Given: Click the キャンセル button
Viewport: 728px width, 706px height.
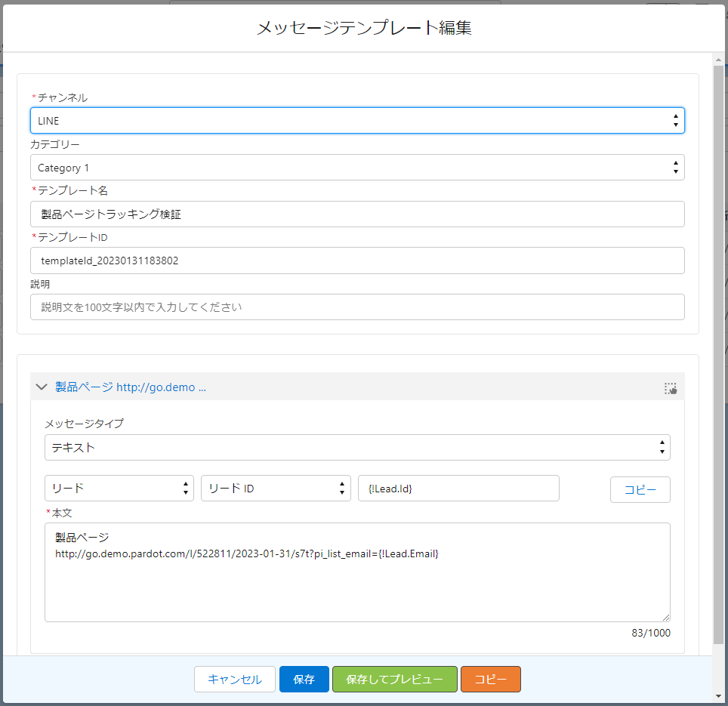Looking at the screenshot, I should [234, 679].
